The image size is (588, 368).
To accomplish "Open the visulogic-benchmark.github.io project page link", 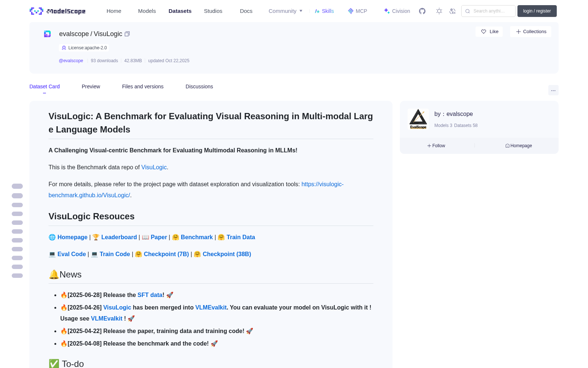I will (x=196, y=190).
